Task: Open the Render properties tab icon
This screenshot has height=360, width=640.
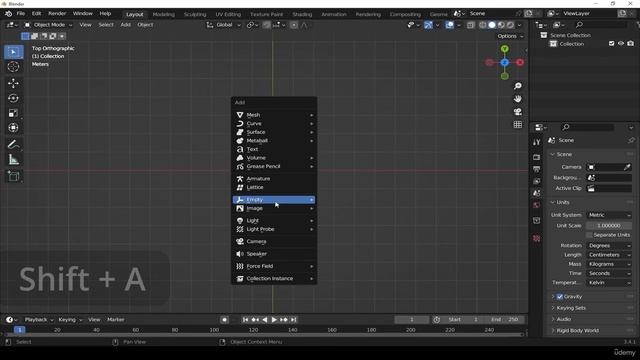Action: (536, 157)
